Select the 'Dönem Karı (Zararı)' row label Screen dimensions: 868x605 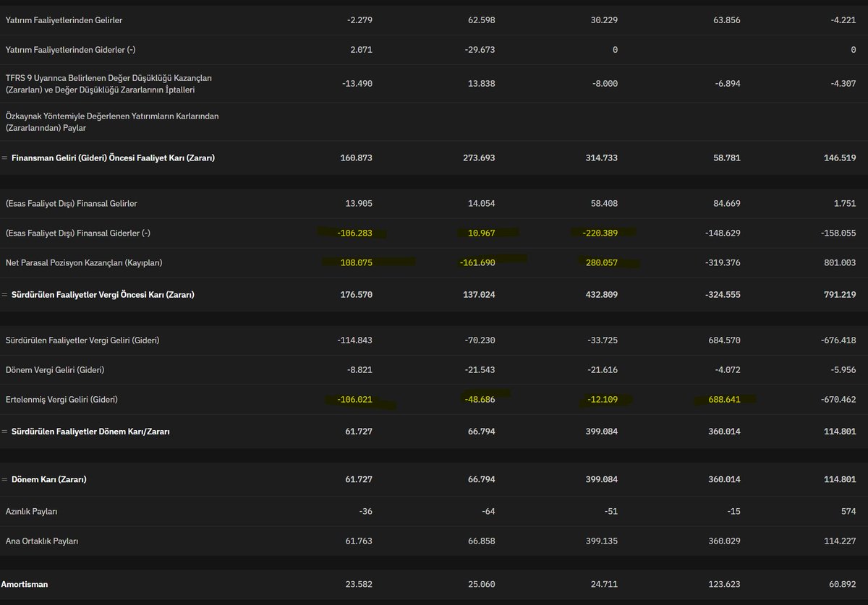pyautogui.click(x=49, y=480)
